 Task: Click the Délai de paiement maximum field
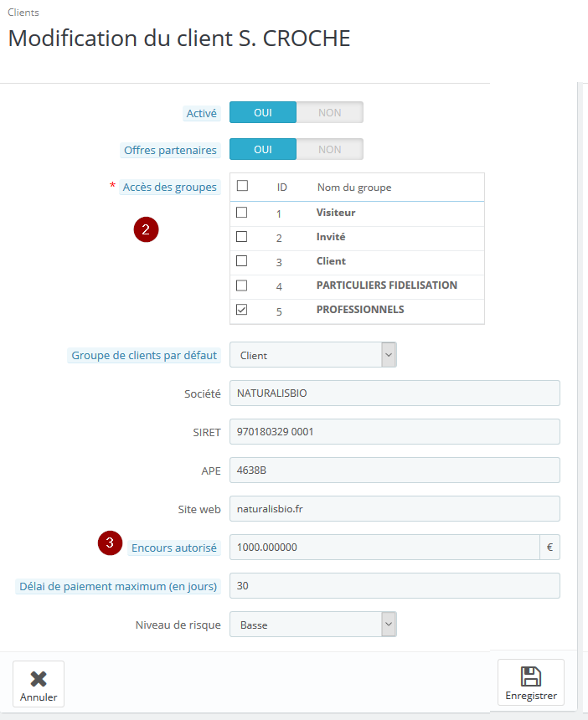coord(395,585)
